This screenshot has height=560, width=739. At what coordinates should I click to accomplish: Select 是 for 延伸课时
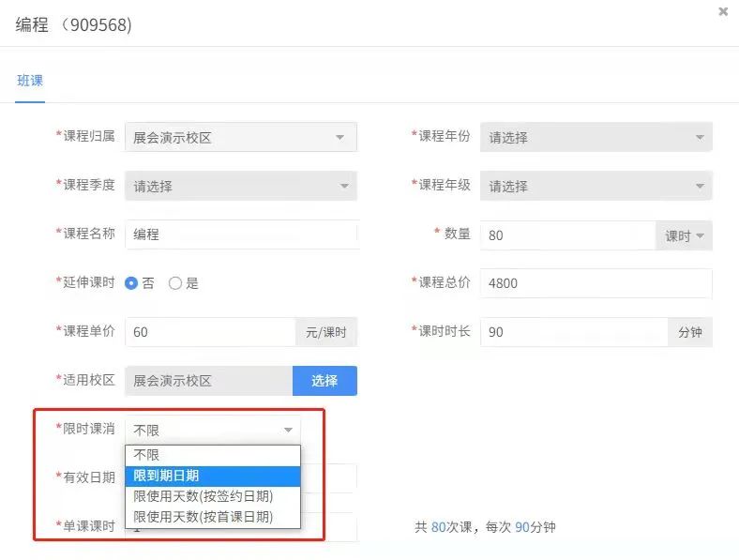175,283
